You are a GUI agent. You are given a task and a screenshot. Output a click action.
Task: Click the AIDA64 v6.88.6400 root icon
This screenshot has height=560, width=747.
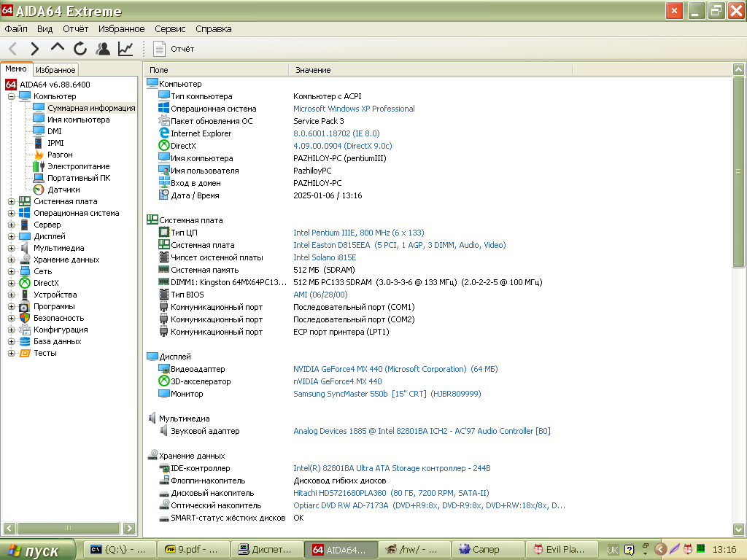pyautogui.click(x=11, y=85)
